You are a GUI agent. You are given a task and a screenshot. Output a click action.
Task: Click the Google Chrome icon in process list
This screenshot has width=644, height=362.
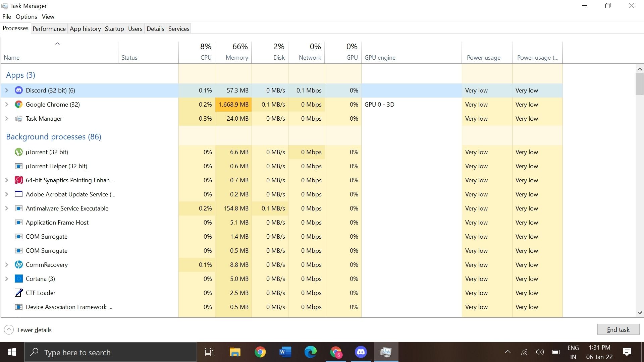19,105
